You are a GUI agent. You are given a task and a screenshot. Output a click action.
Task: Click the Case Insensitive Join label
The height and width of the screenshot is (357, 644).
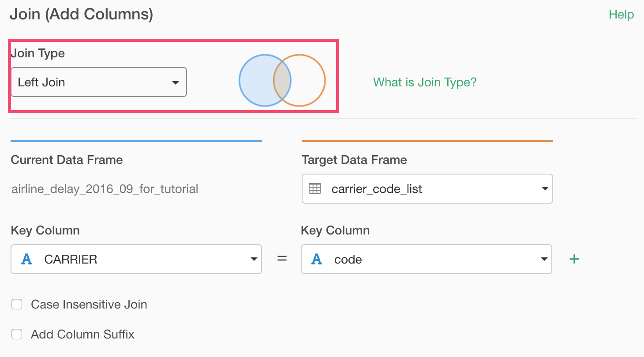89,304
